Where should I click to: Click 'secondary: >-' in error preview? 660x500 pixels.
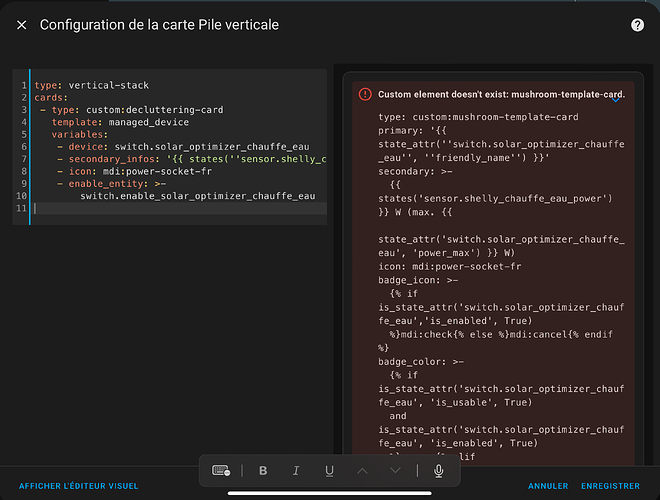[415, 171]
